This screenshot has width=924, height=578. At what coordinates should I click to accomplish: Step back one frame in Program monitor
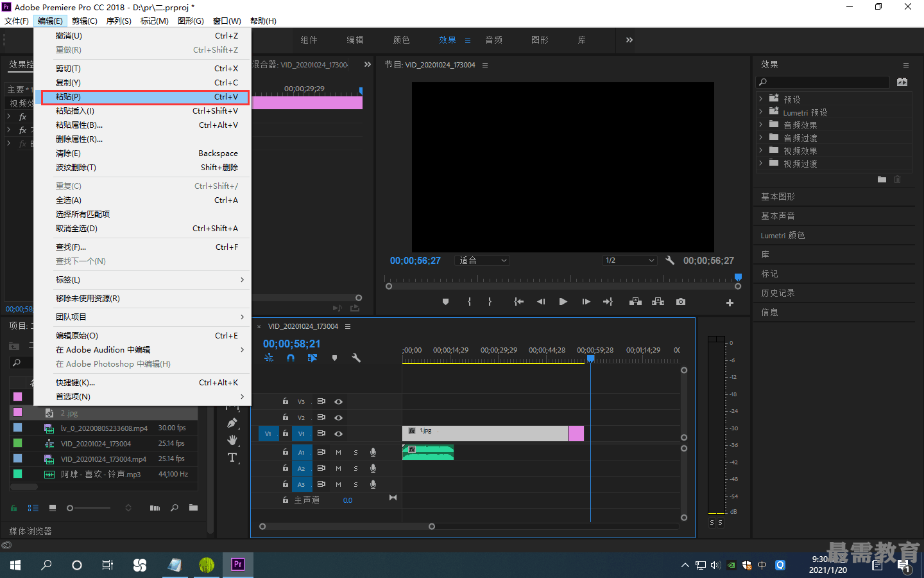click(541, 302)
